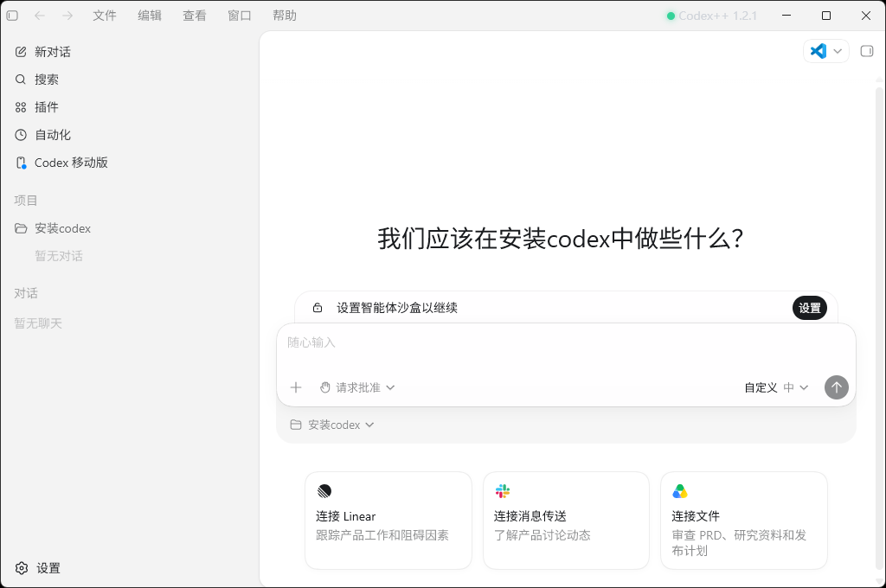
Task: Open the 连接 Linear card
Action: pyautogui.click(x=388, y=521)
